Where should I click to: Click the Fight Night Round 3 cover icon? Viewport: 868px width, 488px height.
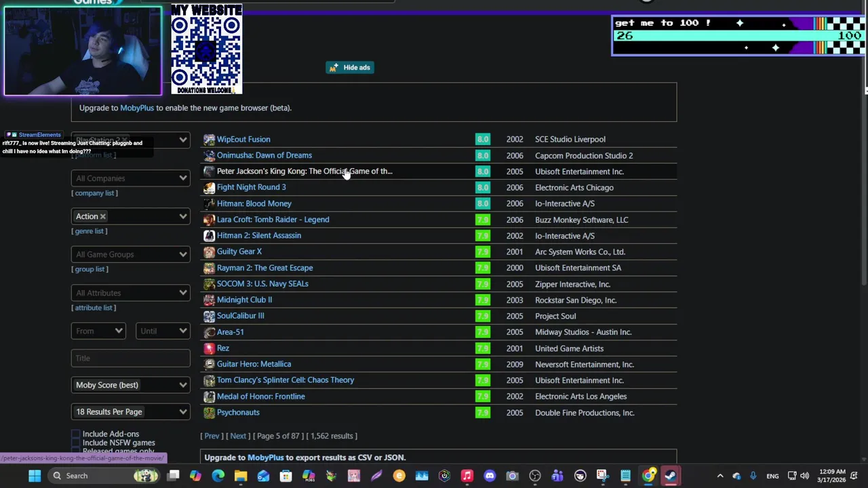[209, 188]
